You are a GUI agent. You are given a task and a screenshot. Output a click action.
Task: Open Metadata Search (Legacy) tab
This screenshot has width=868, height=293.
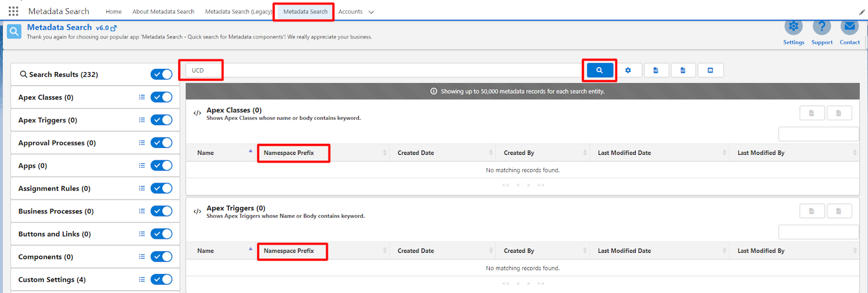tap(239, 11)
